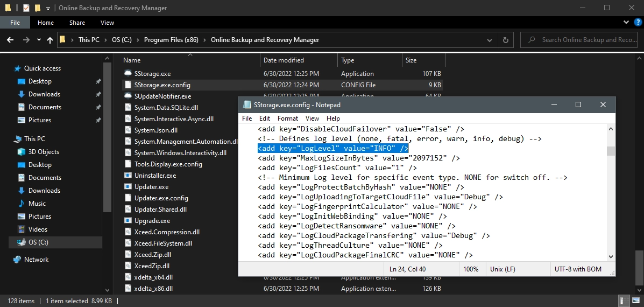This screenshot has height=307, width=644.
Task: Click the SUpdateNotifier.exe cloud icon
Action: click(x=128, y=96)
